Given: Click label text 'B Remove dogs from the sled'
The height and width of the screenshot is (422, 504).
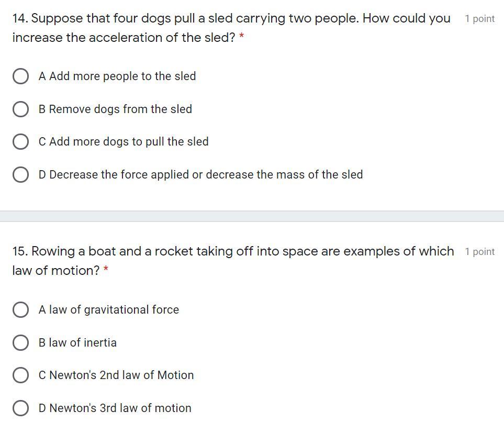Looking at the screenshot, I should pyautogui.click(x=115, y=109).
